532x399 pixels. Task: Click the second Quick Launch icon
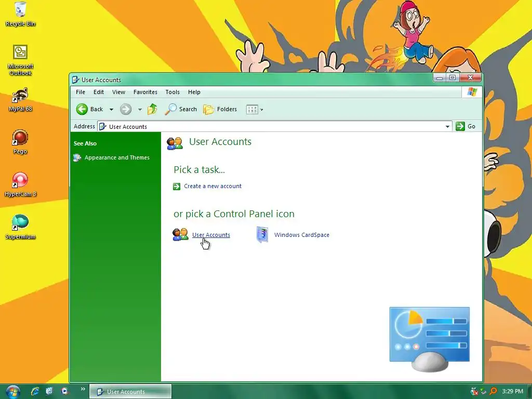49,391
